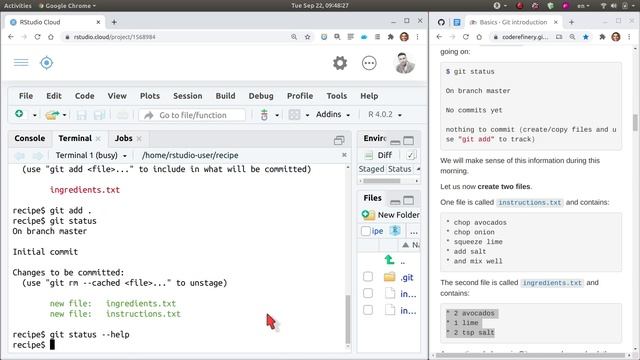The height and width of the screenshot is (360, 640).
Task: Click the Files pane ellipsis browse button
Action: pos(414,231)
